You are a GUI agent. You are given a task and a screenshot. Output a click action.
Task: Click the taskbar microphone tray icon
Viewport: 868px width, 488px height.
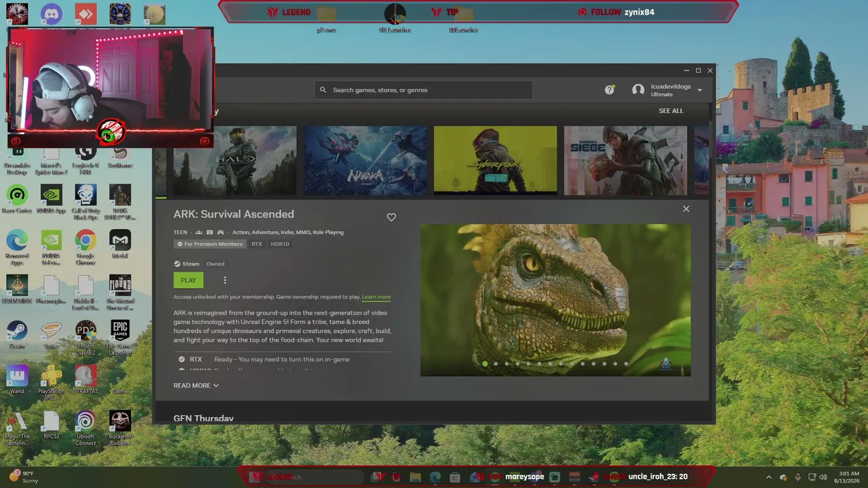coord(797,477)
